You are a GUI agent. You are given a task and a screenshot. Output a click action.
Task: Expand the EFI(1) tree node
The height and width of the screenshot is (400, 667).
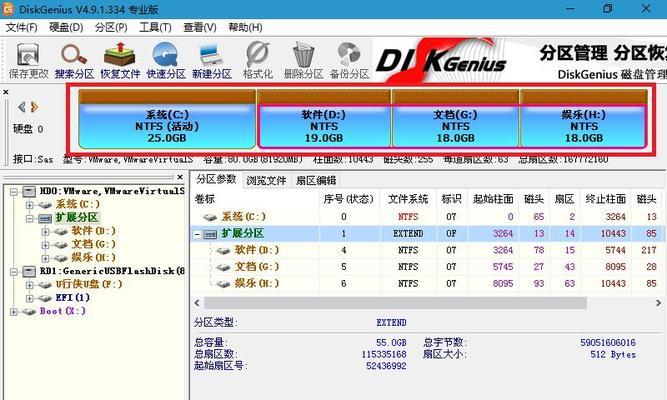click(x=29, y=298)
